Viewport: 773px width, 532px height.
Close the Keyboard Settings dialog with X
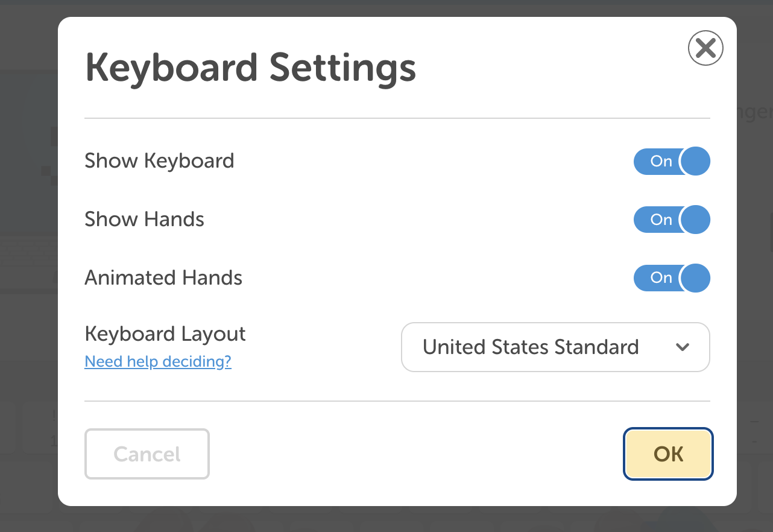pyautogui.click(x=705, y=48)
